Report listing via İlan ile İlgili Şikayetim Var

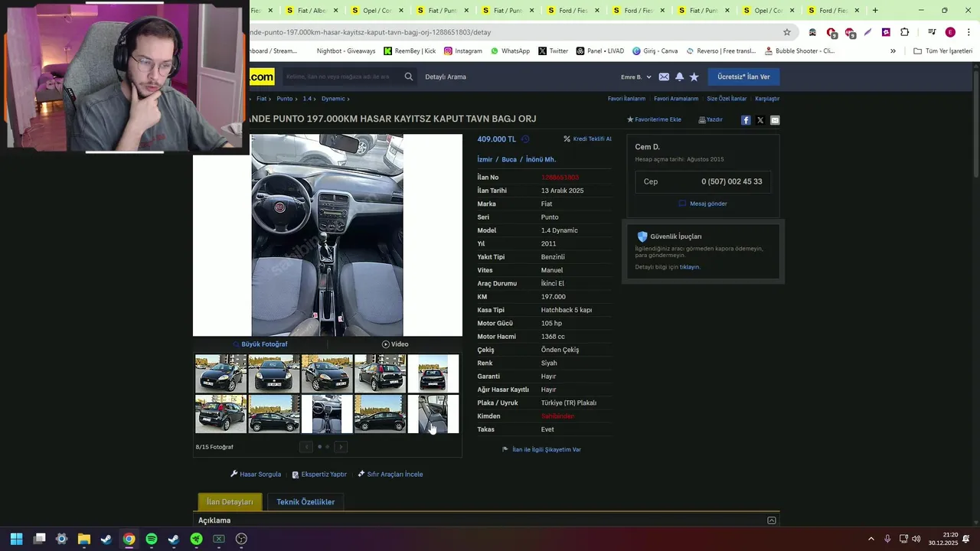pyautogui.click(x=541, y=450)
